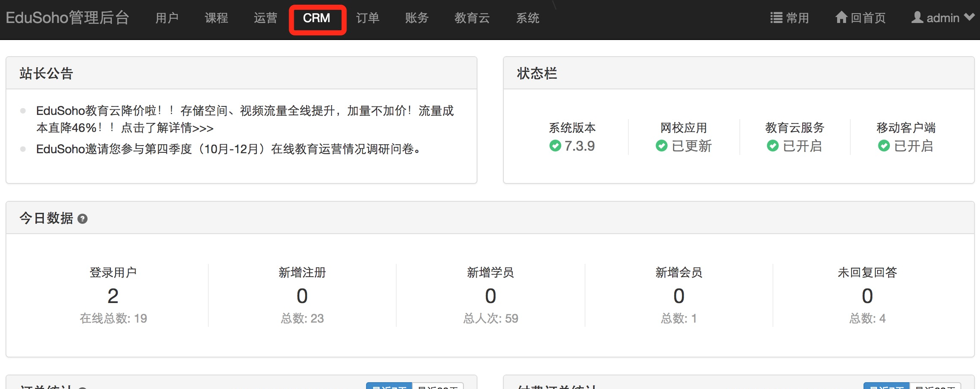The height and width of the screenshot is (389, 980).
Task: Click the green check beside 已更新
Action: [x=661, y=146]
